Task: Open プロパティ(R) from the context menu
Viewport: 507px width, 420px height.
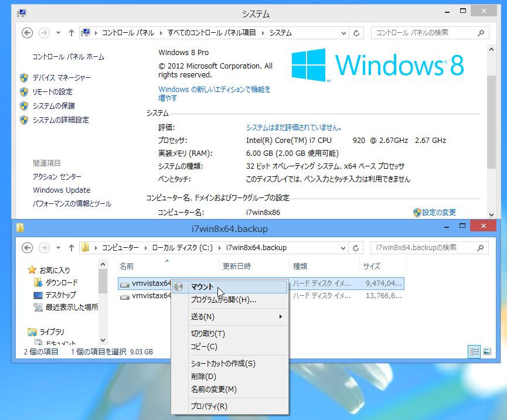Action: [230, 406]
